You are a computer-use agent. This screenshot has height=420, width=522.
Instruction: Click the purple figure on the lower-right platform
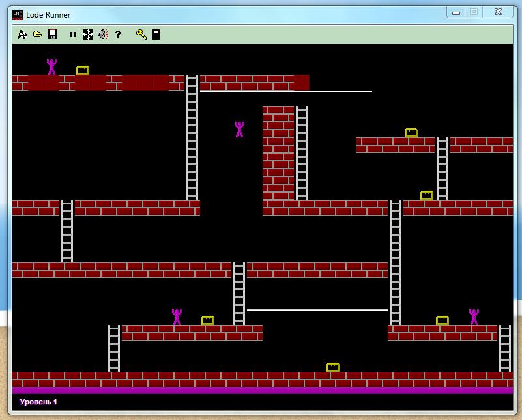[474, 317]
